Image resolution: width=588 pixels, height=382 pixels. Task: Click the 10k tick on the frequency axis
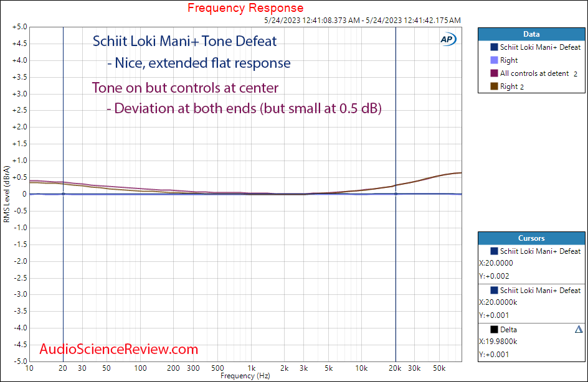point(361,368)
